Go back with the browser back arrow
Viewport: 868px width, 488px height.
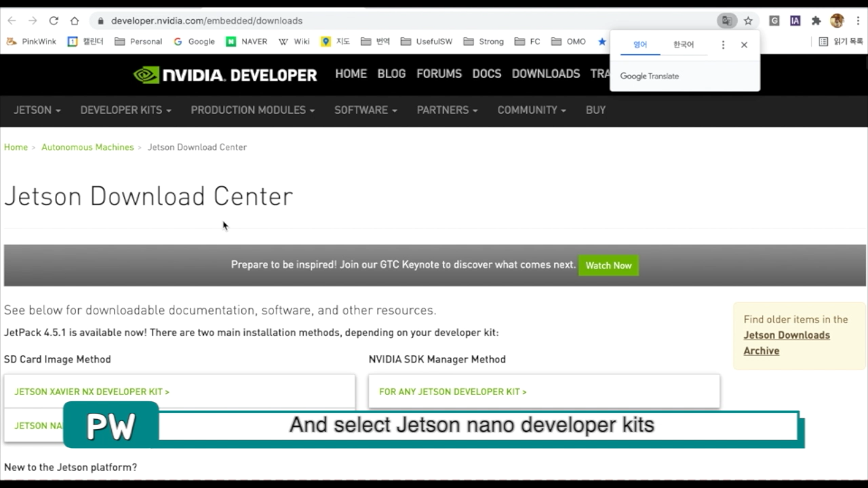pyautogui.click(x=12, y=21)
